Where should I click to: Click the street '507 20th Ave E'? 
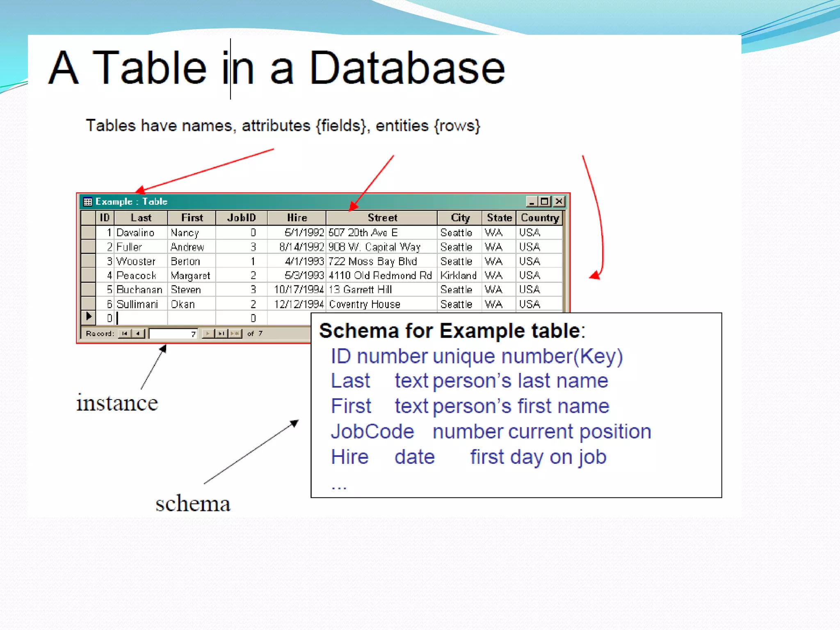click(x=382, y=233)
